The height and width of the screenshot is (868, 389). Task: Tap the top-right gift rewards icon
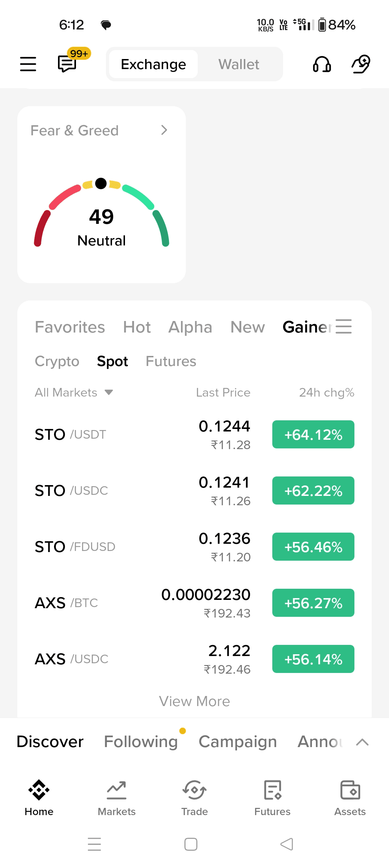coord(361,64)
